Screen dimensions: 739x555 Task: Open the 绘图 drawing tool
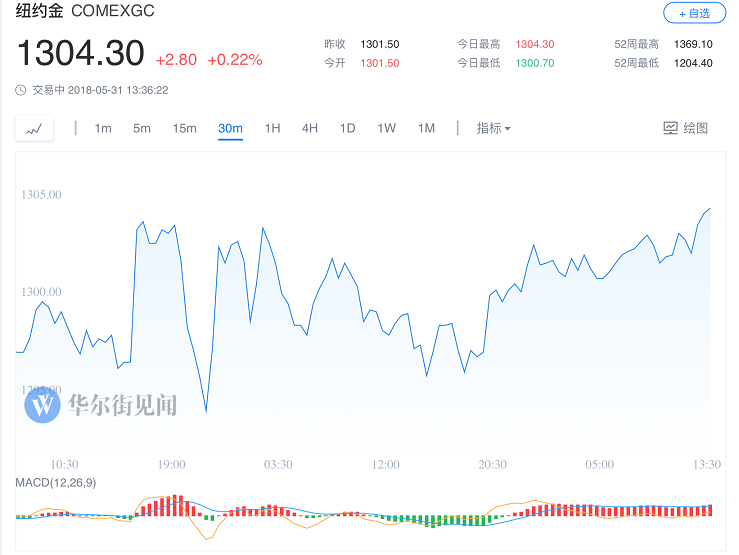(686, 128)
